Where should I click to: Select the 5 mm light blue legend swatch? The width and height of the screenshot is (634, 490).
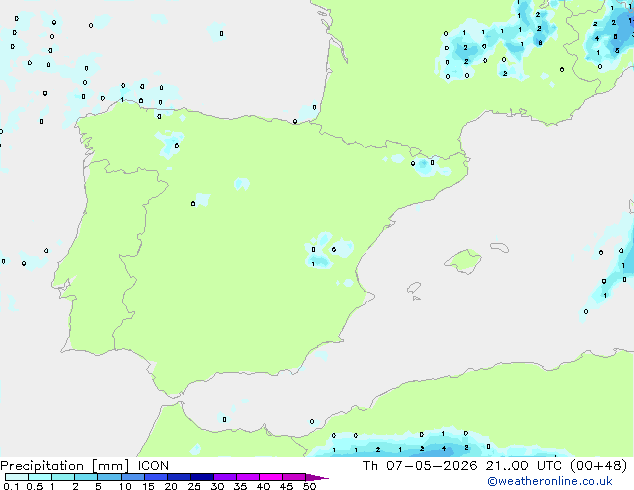click(x=110, y=477)
